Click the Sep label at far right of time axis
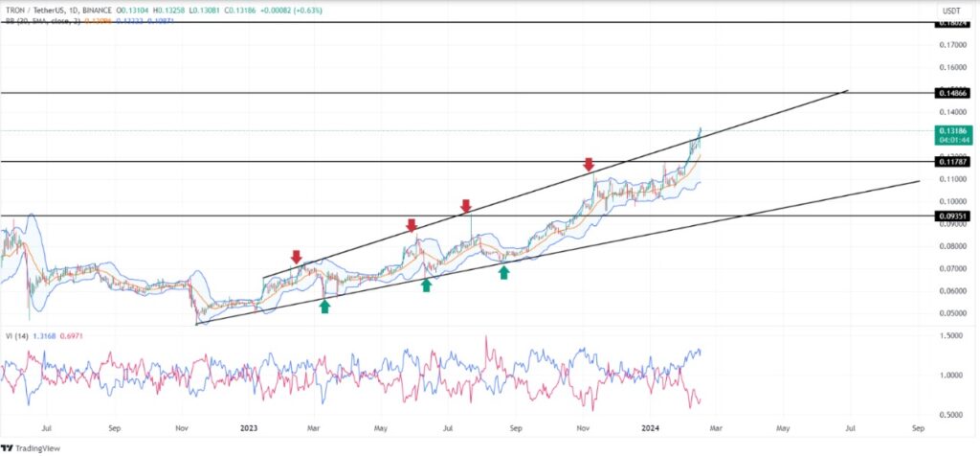980x456 pixels. pyautogui.click(x=918, y=428)
